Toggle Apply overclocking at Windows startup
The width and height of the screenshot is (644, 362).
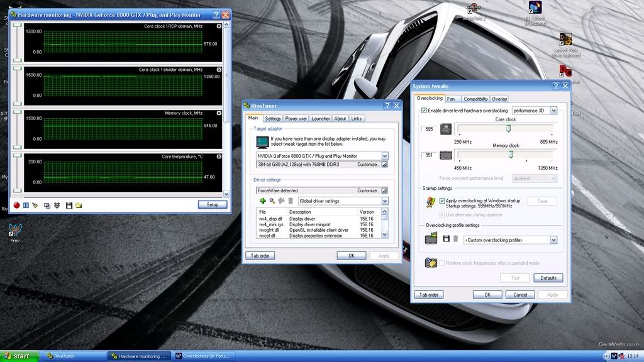(442, 200)
